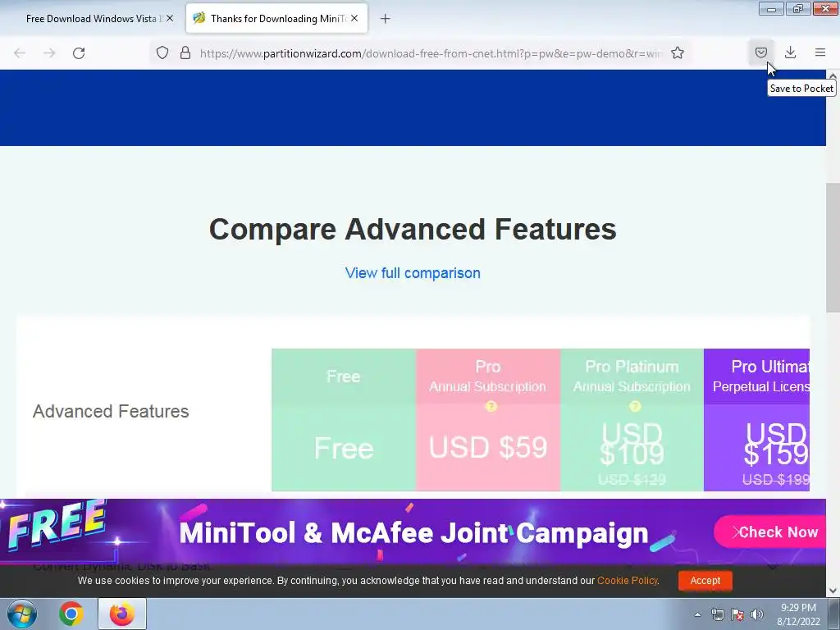
Task: Click the partitionwizard.com address bar
Action: tap(431, 53)
